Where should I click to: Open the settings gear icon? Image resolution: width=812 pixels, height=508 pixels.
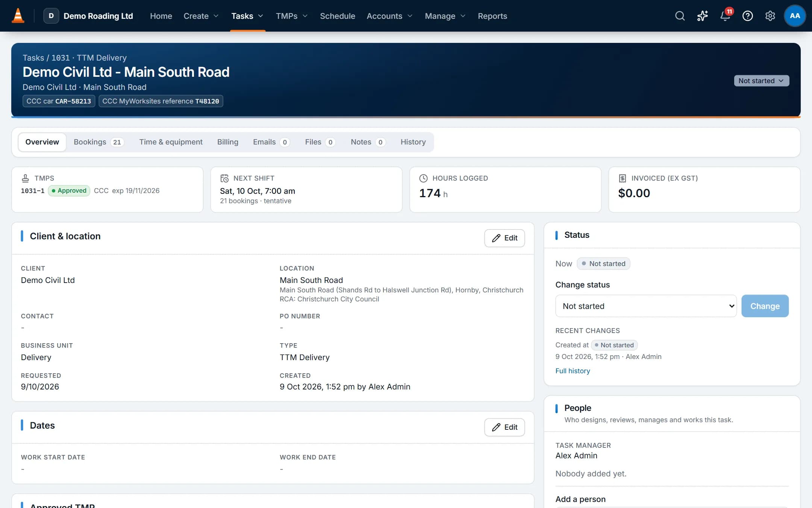point(770,16)
